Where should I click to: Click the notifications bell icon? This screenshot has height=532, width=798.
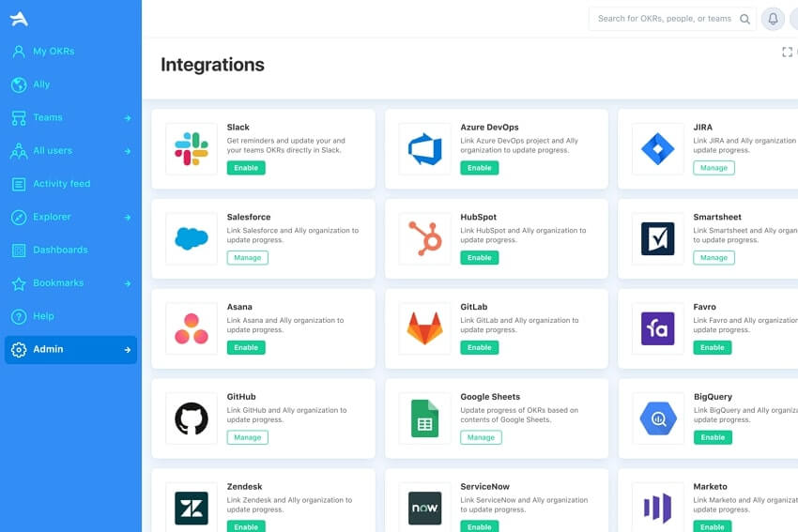pos(773,19)
